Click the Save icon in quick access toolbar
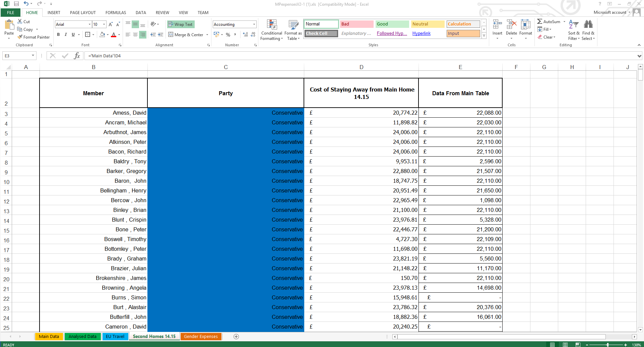Image resolution: width=644 pixels, height=347 pixels. pyautogui.click(x=16, y=4)
